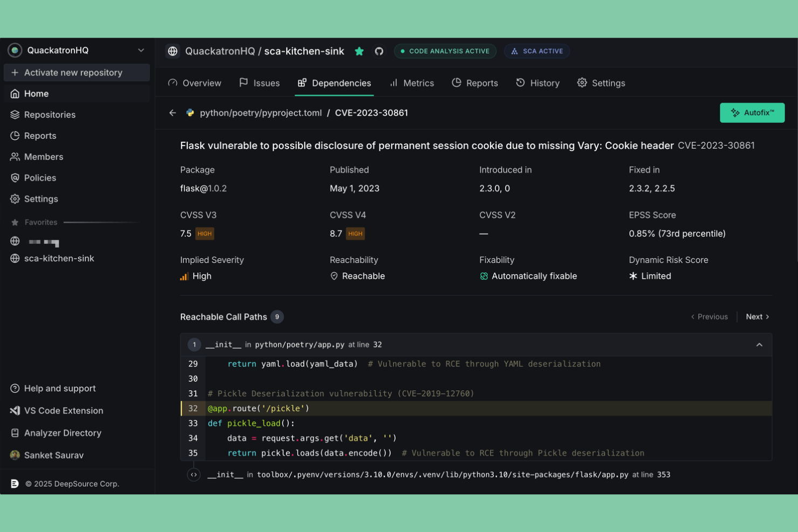Click Fixed in 2.3.2, 2.2.5 value
This screenshot has height=532, width=798.
[651, 188]
